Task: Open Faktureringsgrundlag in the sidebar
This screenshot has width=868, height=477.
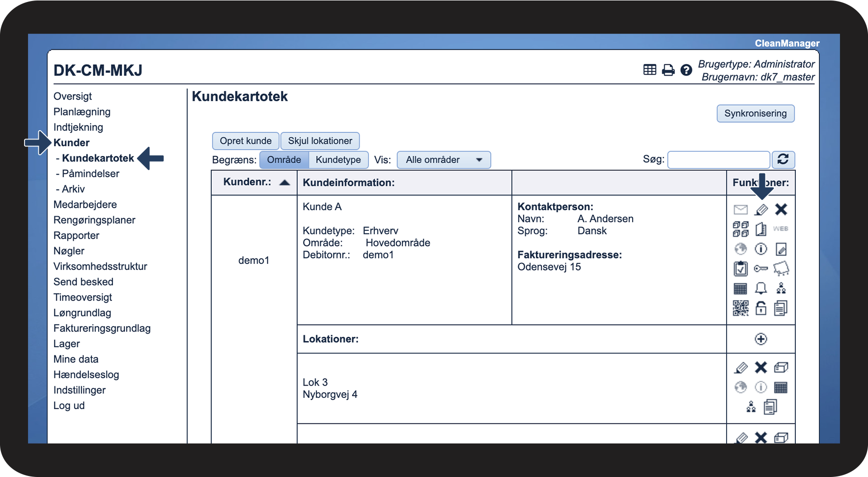Action: [x=102, y=329]
